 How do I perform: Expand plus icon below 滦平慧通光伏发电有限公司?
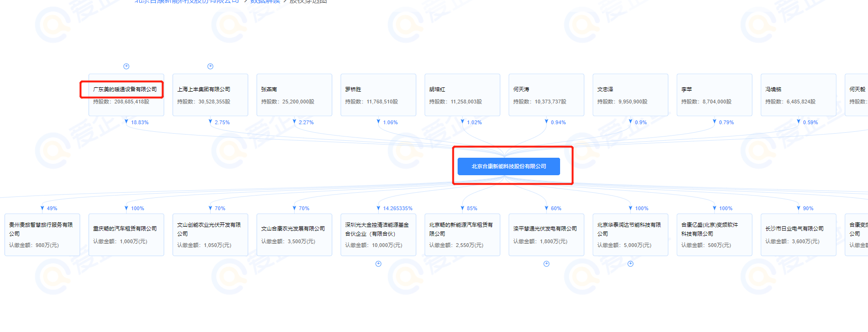546,264
